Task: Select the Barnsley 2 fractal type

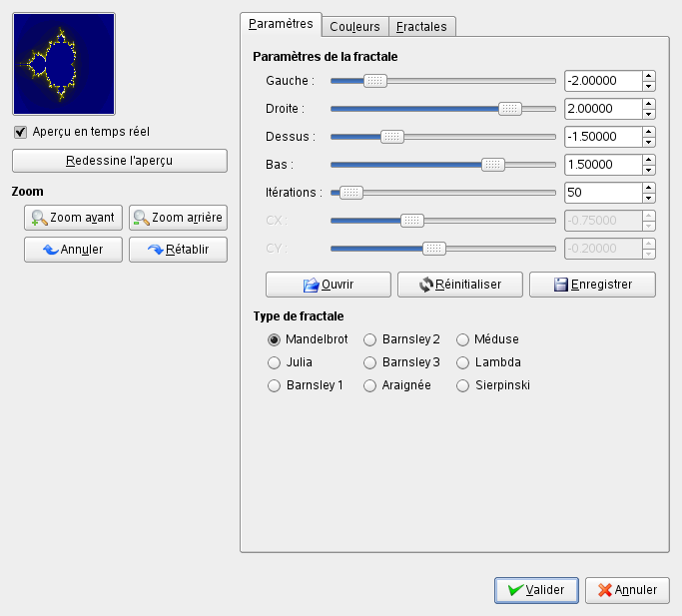Action: coord(369,339)
